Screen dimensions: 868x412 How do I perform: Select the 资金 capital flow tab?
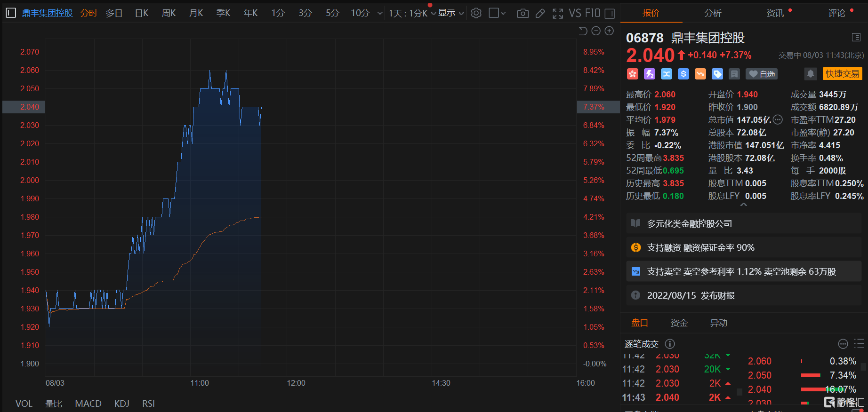click(679, 323)
